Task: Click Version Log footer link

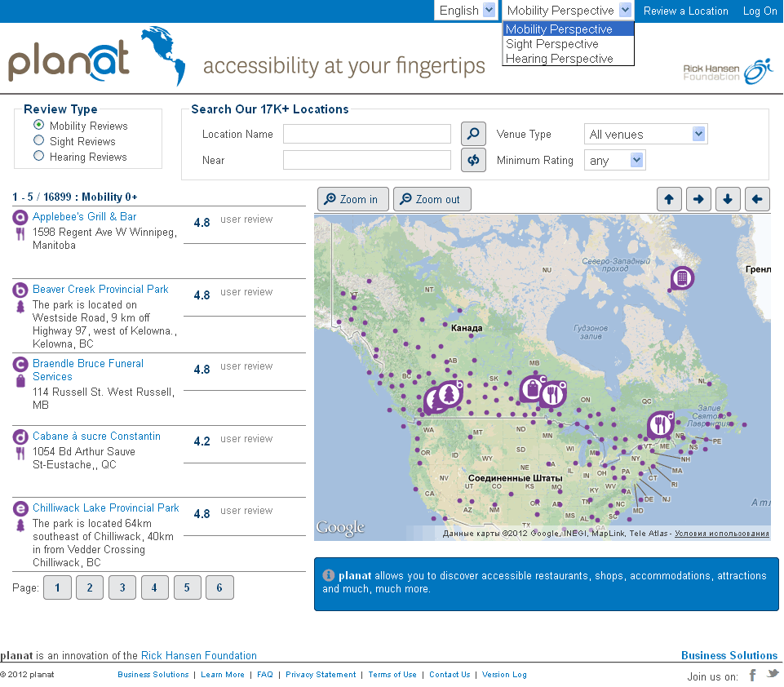Action: coord(504,675)
